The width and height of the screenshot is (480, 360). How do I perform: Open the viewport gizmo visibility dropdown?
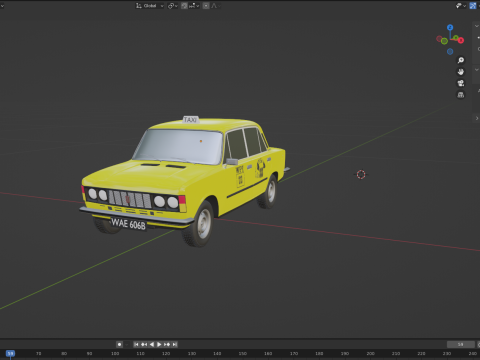pyautogui.click(x=461, y=6)
